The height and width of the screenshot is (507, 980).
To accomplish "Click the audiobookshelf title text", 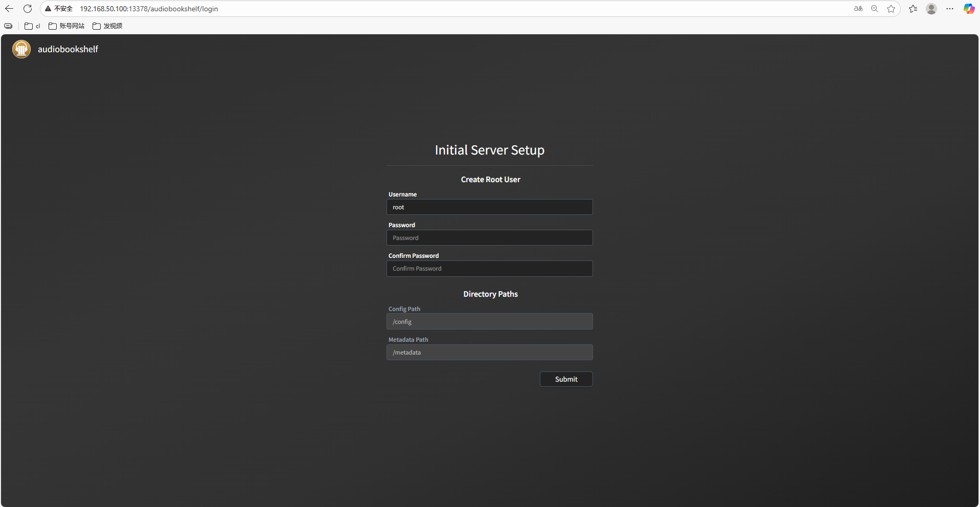I will [x=68, y=49].
